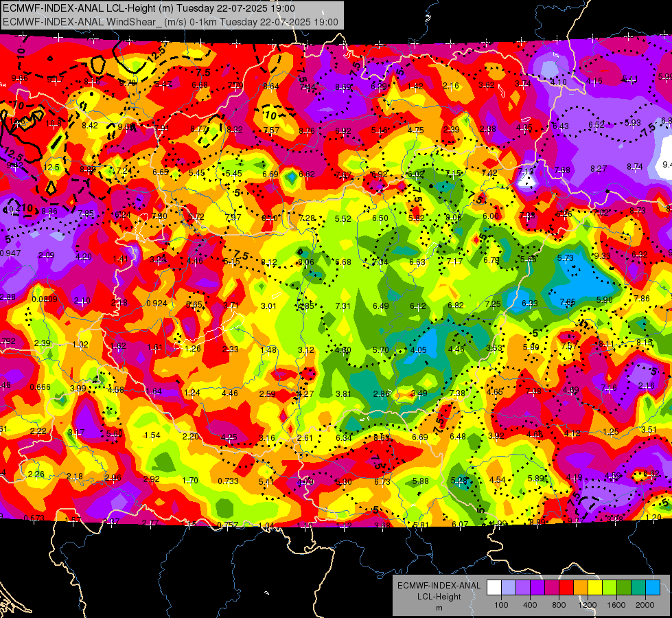Click the '2.09' wind shear value
The width and height of the screenshot is (672, 618).
46,255
